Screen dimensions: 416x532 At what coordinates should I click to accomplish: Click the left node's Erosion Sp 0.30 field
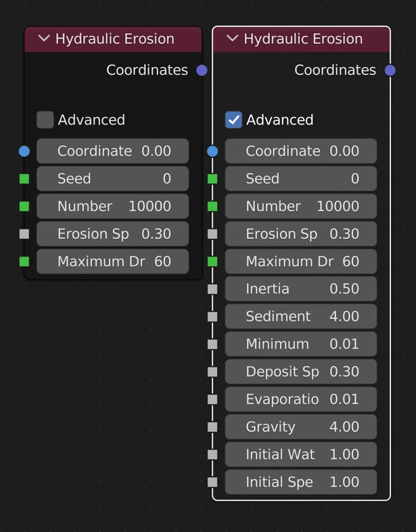113,234
